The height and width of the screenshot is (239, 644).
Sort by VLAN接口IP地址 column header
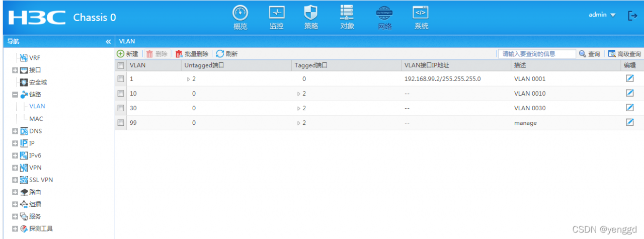point(456,65)
